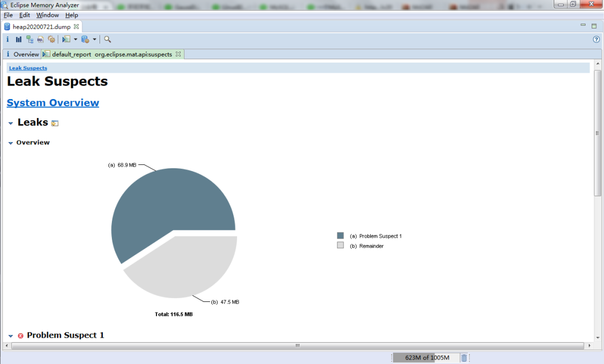Click the "(b) 47.5 MB" pie label
Image resolution: width=604 pixels, height=364 pixels.
(x=225, y=302)
